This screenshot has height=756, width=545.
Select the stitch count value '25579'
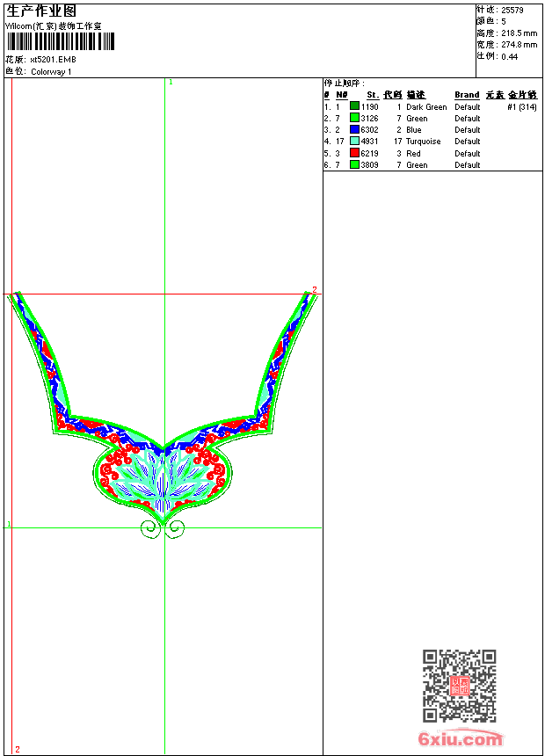512,11
